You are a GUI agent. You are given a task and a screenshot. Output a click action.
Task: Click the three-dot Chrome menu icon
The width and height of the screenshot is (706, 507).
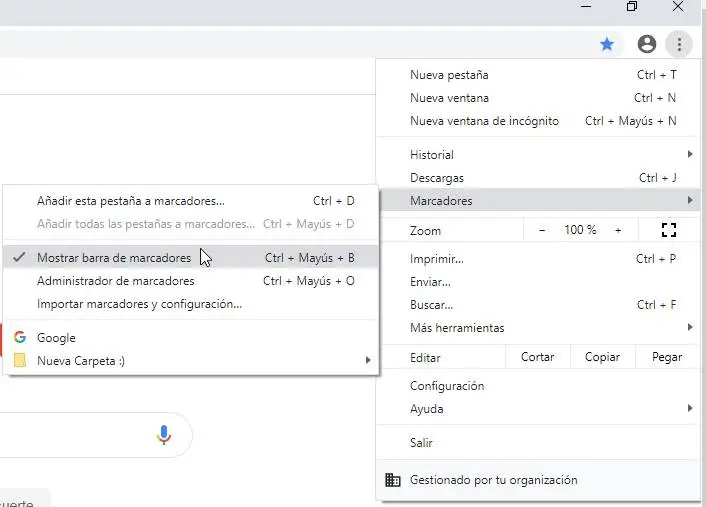click(x=679, y=44)
